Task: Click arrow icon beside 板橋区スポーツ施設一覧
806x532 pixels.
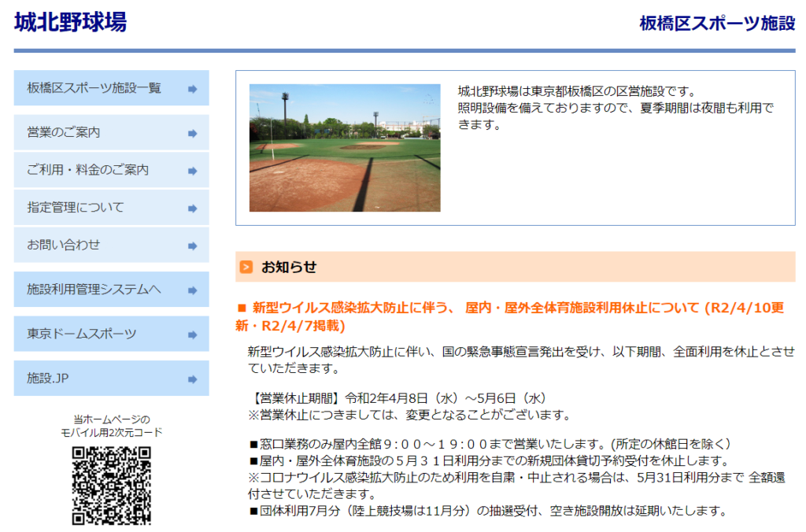Action: pos(192,89)
